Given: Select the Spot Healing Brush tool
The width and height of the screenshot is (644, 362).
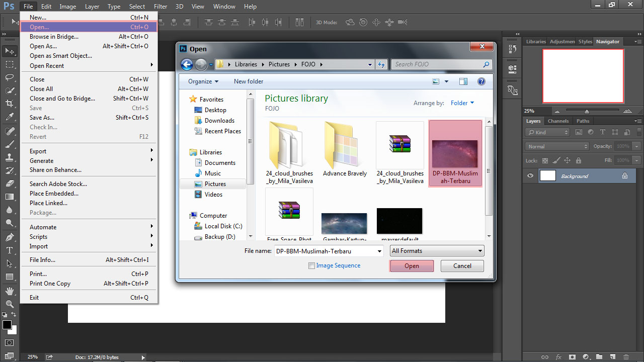Looking at the screenshot, I should click(x=10, y=131).
